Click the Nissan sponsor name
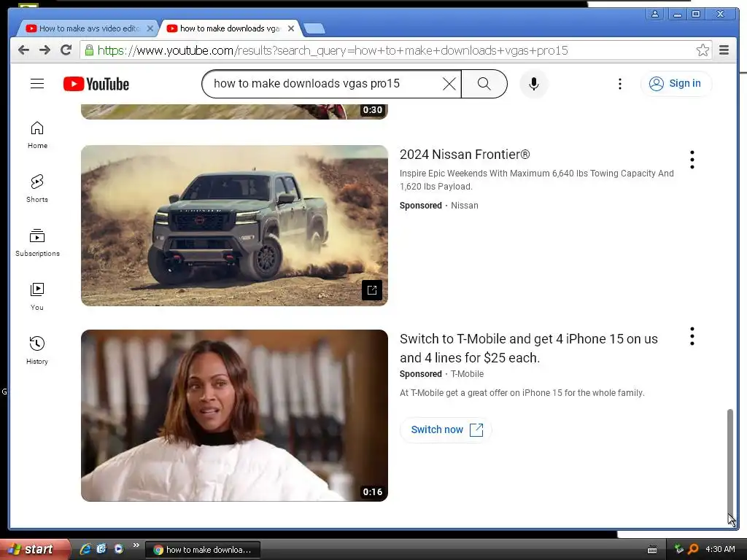 click(x=465, y=206)
